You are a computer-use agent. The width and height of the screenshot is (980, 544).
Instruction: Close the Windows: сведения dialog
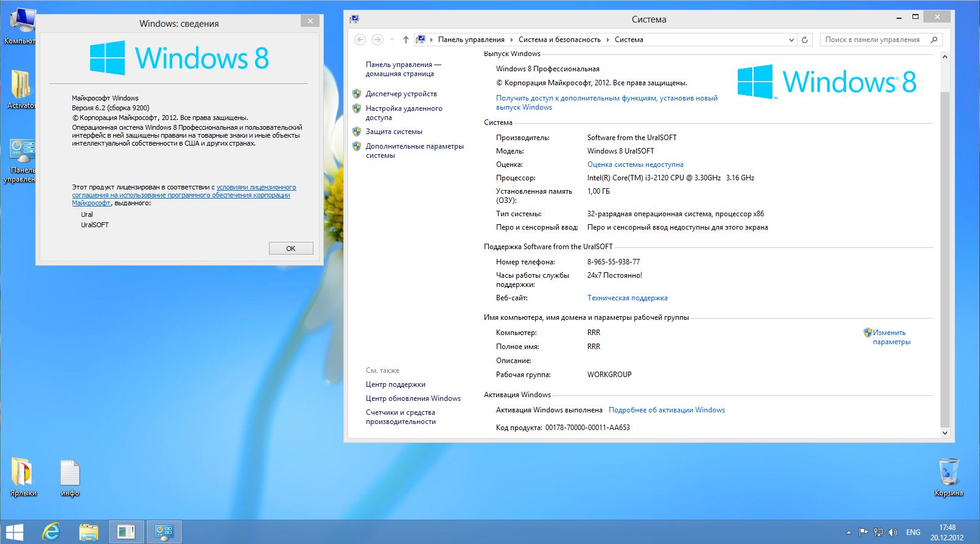pyautogui.click(x=310, y=21)
